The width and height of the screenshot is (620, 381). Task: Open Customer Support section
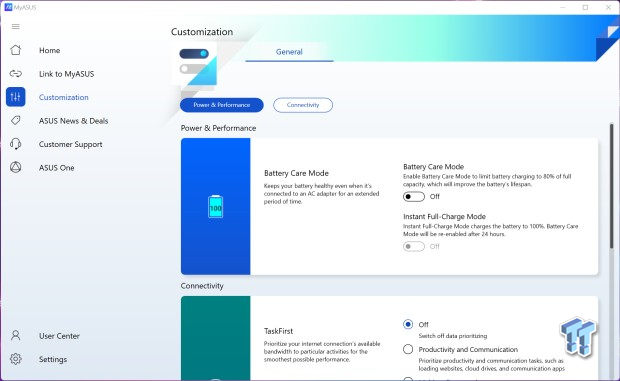[x=71, y=145]
